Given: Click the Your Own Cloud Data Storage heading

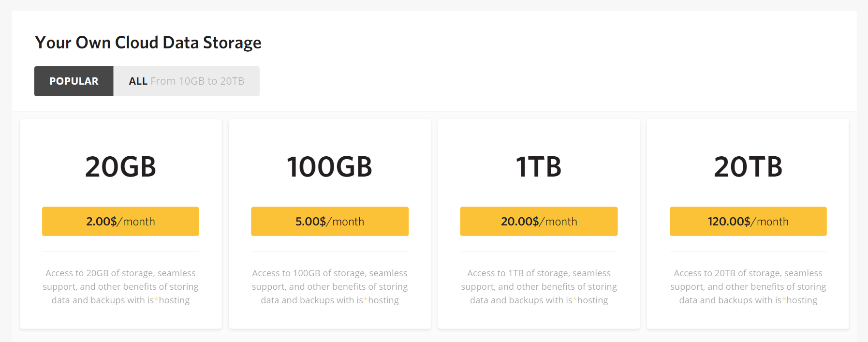Looking at the screenshot, I should coord(147,43).
